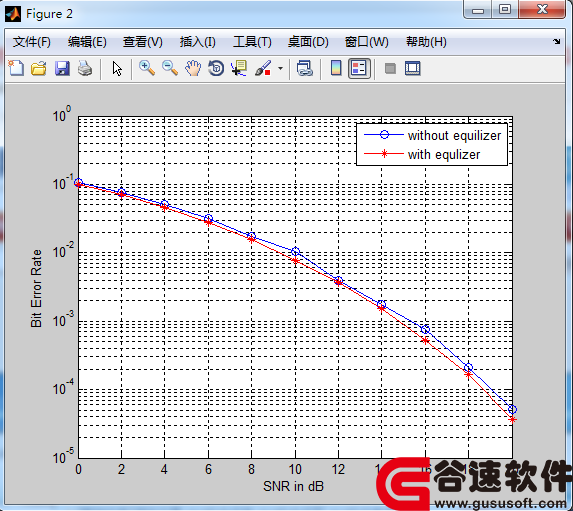Create a new figure with toolbar icon
573x511 pixels.
point(16,68)
